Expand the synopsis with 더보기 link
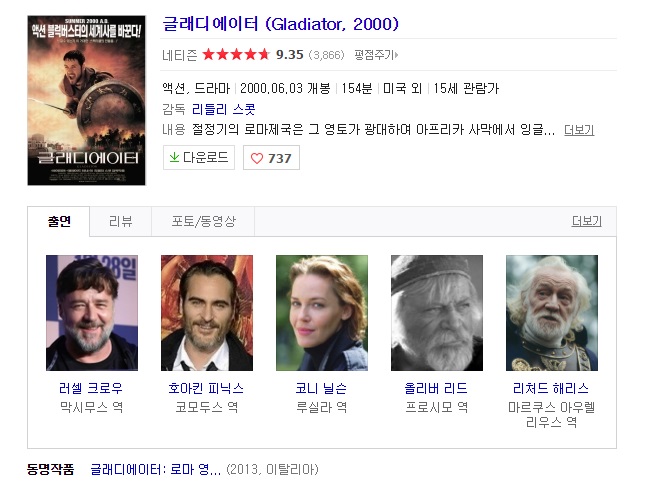Image resolution: width=645 pixels, height=486 pixels. [579, 130]
